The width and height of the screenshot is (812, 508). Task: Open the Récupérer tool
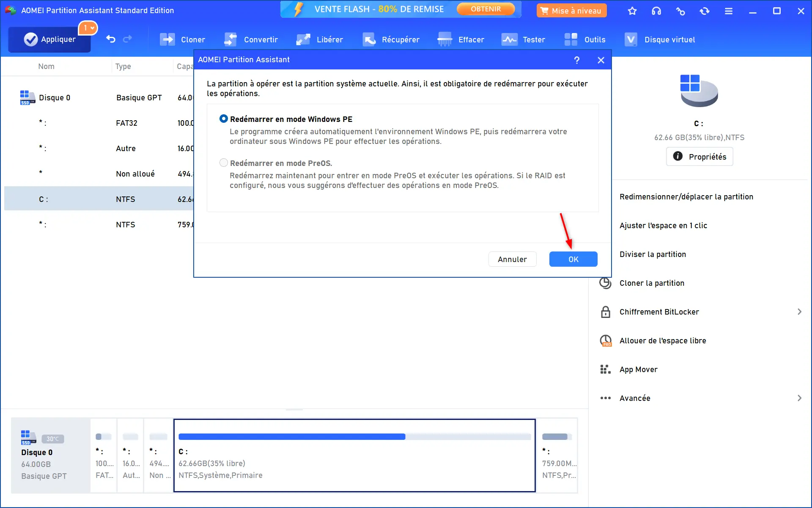391,39
